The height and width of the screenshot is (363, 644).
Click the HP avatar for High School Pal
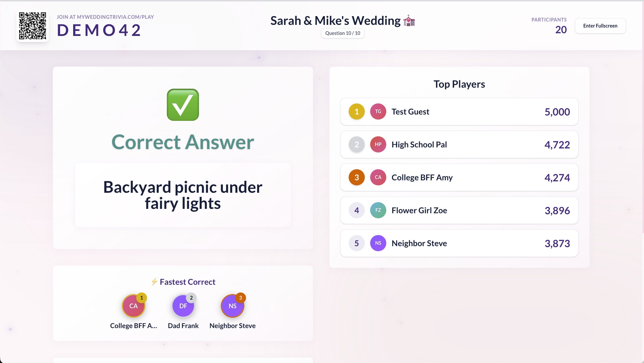tap(378, 144)
